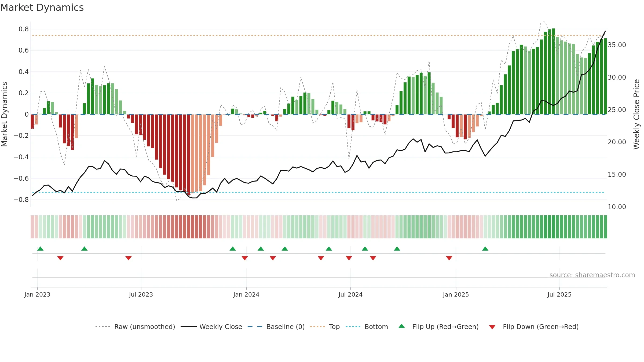Click the 0.4 left axis label

24,72
